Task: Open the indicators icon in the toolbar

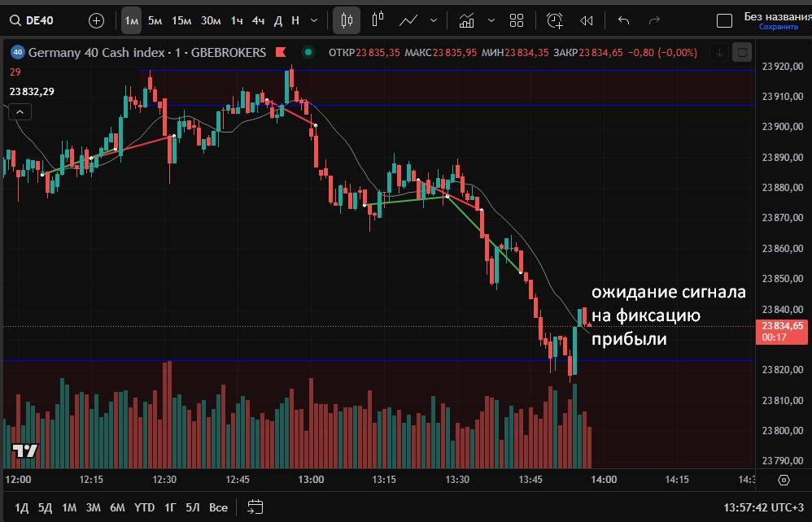Action: 466,20
